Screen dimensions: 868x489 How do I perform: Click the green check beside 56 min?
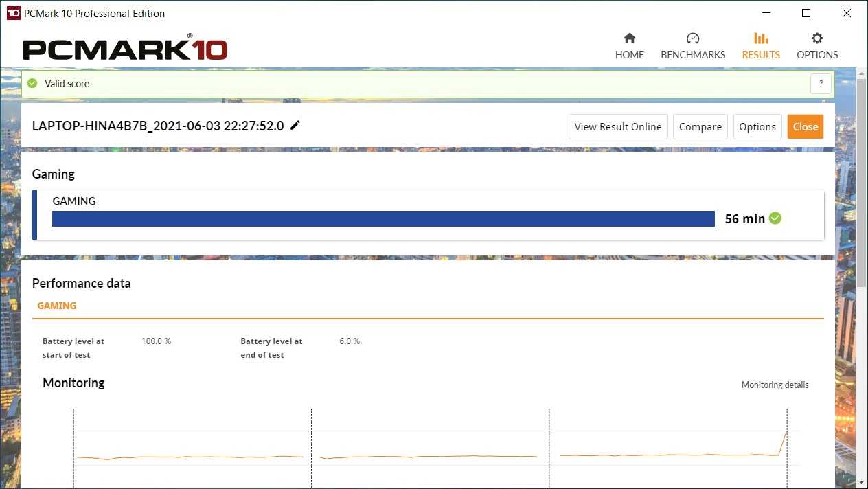click(775, 218)
